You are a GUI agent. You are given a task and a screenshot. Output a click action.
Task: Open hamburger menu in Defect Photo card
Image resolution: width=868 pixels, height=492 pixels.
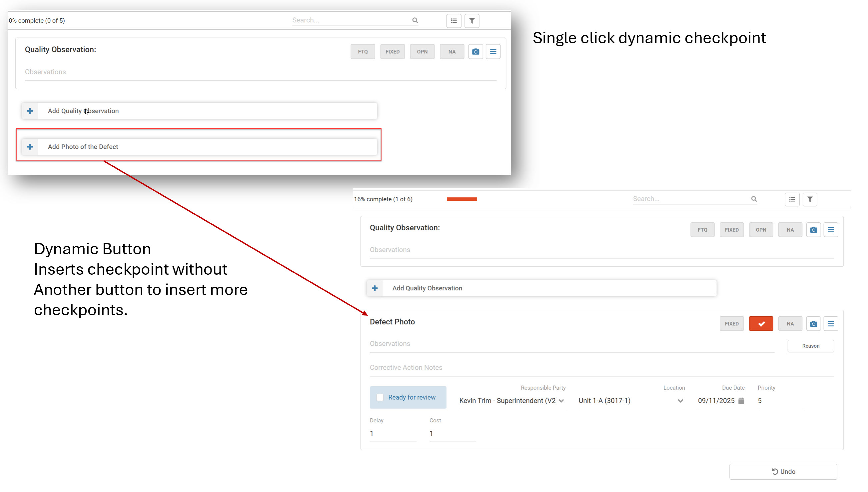point(831,324)
